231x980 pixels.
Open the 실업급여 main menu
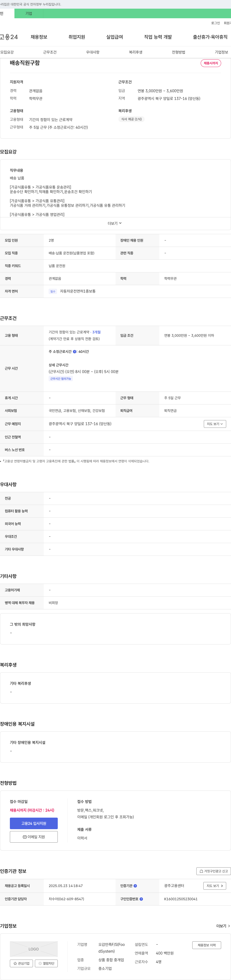tap(114, 37)
